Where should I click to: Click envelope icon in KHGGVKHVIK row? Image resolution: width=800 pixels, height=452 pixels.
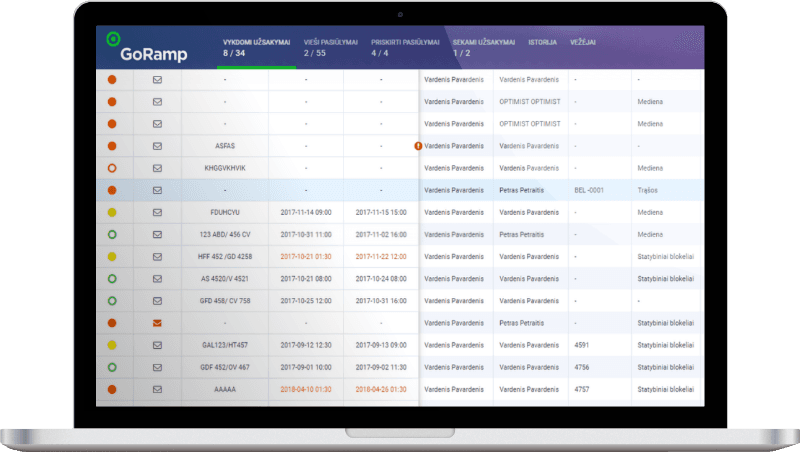157,168
